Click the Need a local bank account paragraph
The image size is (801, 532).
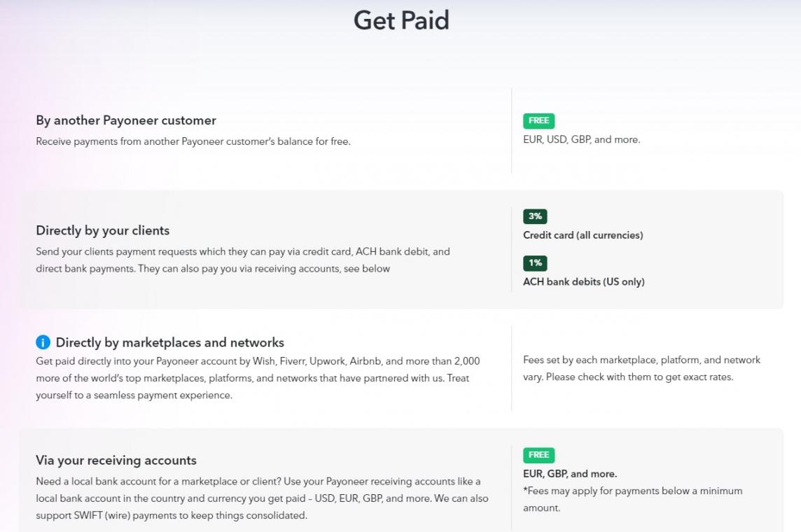tap(261, 498)
